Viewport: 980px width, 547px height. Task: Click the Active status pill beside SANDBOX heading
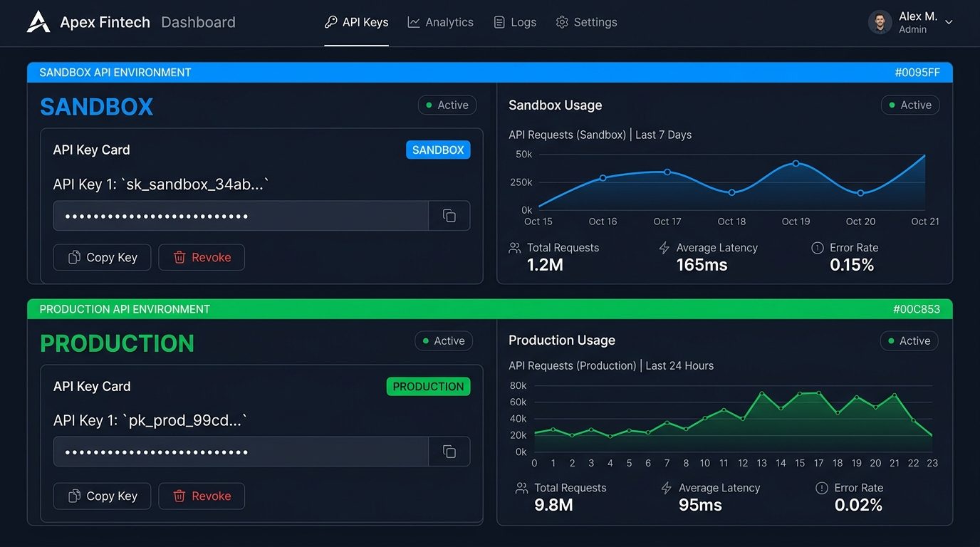pos(447,105)
